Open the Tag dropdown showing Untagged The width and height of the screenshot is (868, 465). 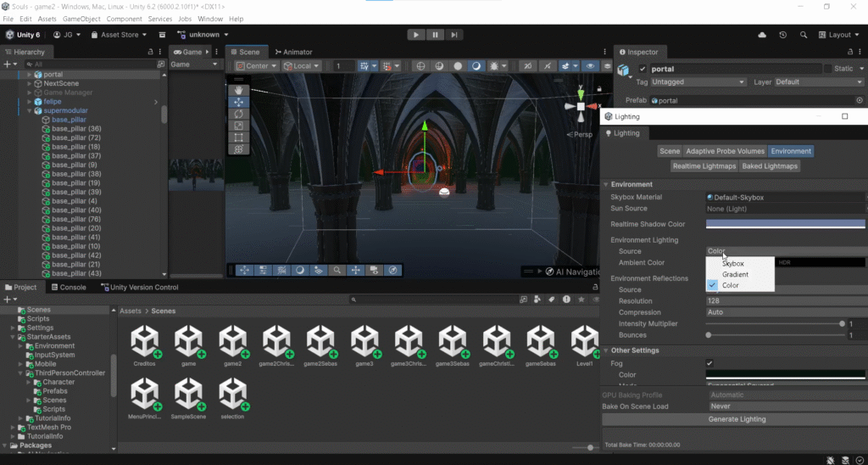(x=698, y=82)
